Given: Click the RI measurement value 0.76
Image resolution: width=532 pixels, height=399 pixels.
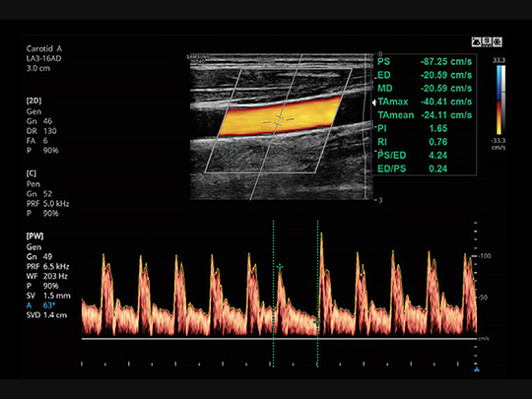Looking at the screenshot, I should click(x=438, y=142).
